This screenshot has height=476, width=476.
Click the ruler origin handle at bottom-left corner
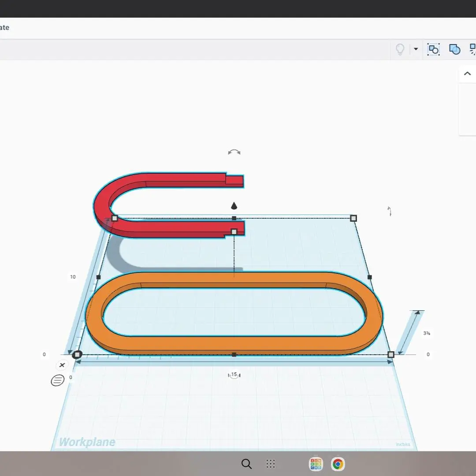tap(77, 354)
